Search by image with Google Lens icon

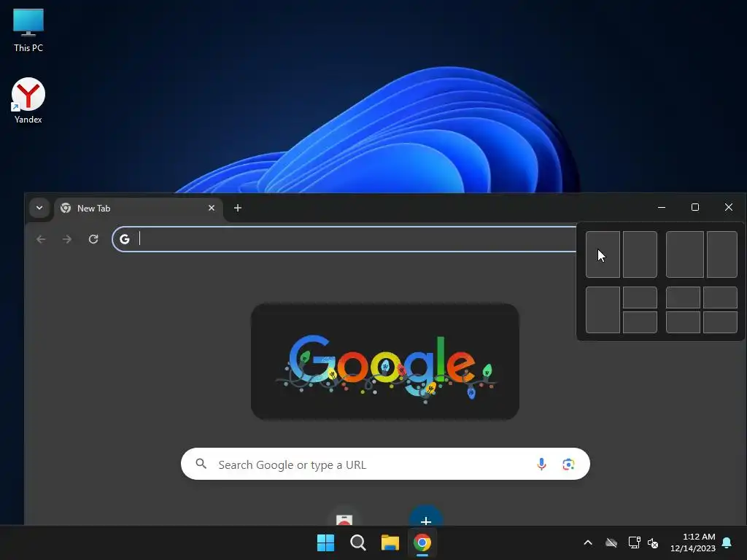pyautogui.click(x=568, y=464)
